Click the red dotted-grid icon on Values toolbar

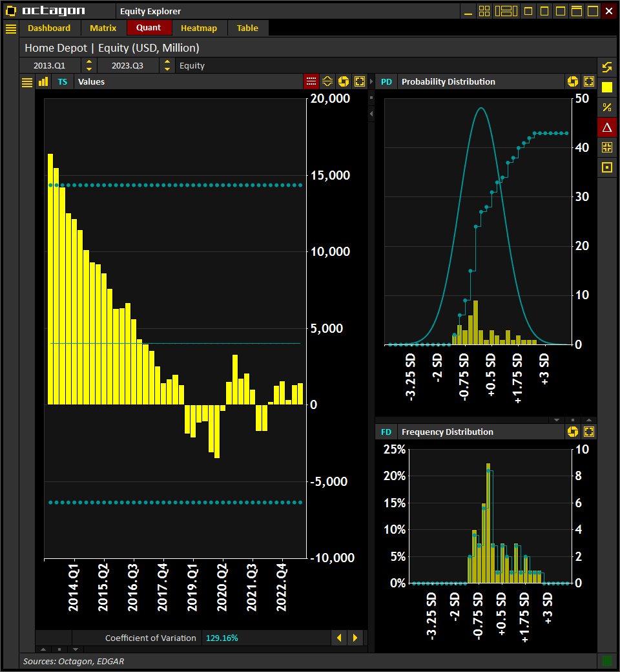(311, 81)
